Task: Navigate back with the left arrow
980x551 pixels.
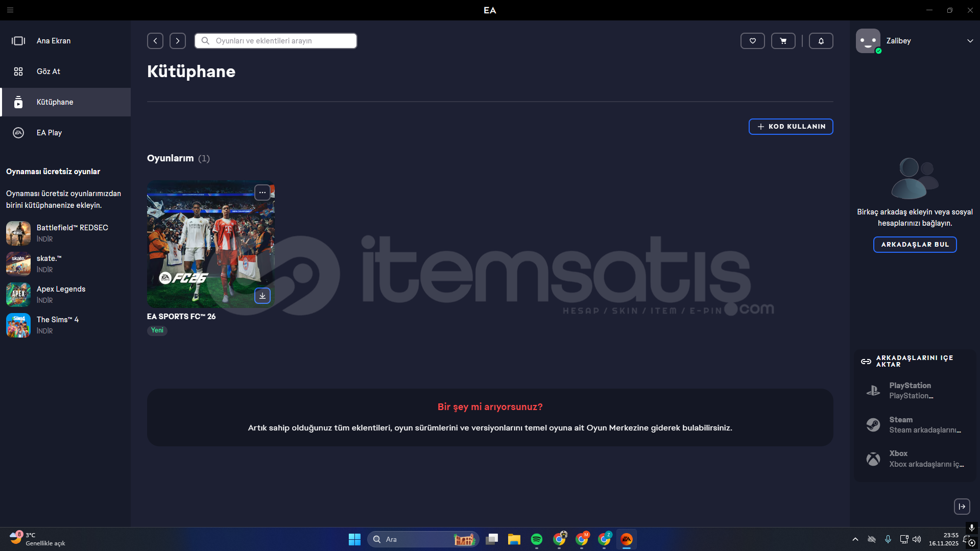Action: click(x=155, y=41)
